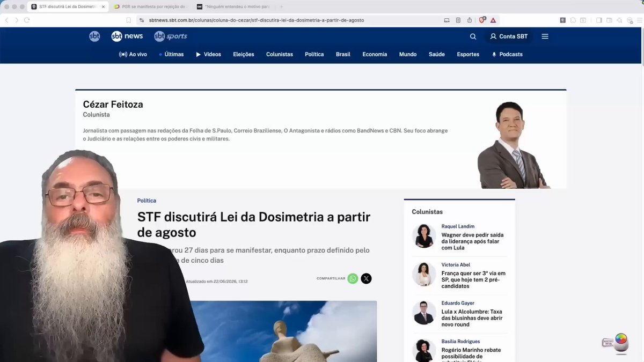Open a new tab with plus button

point(281,6)
